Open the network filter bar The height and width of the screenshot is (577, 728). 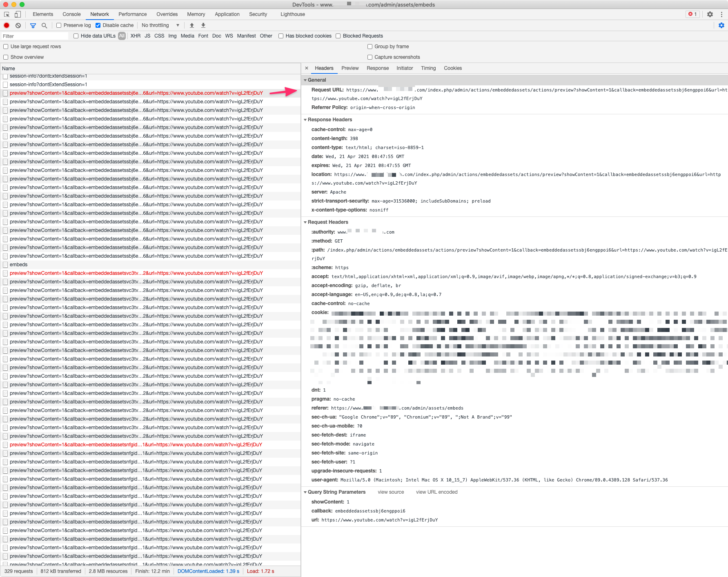[x=33, y=25]
